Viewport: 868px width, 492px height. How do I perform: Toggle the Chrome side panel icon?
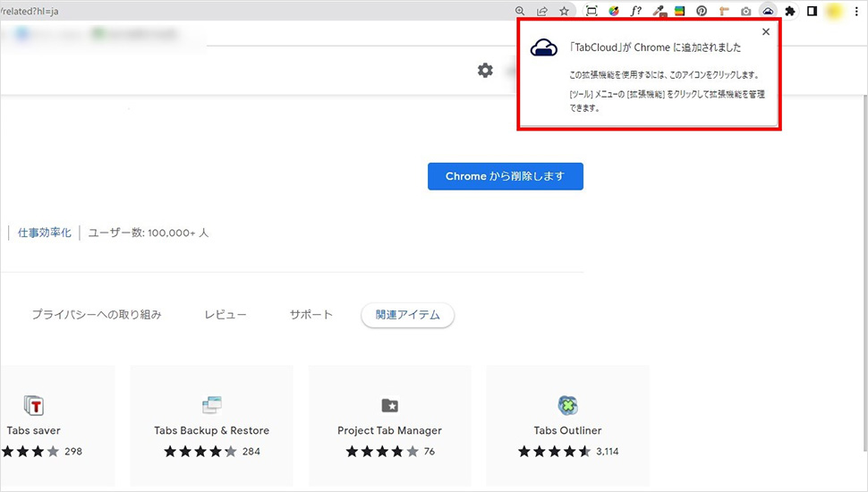coord(813,11)
